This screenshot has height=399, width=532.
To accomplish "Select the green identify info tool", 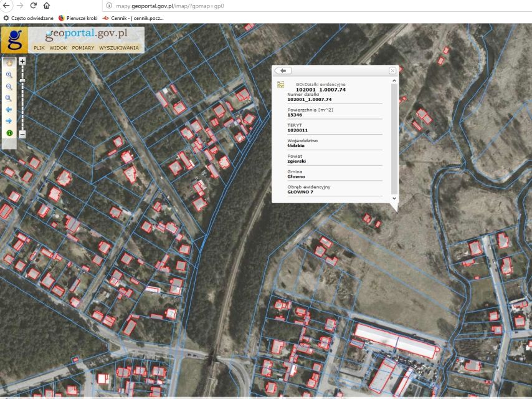I will click(x=9, y=133).
